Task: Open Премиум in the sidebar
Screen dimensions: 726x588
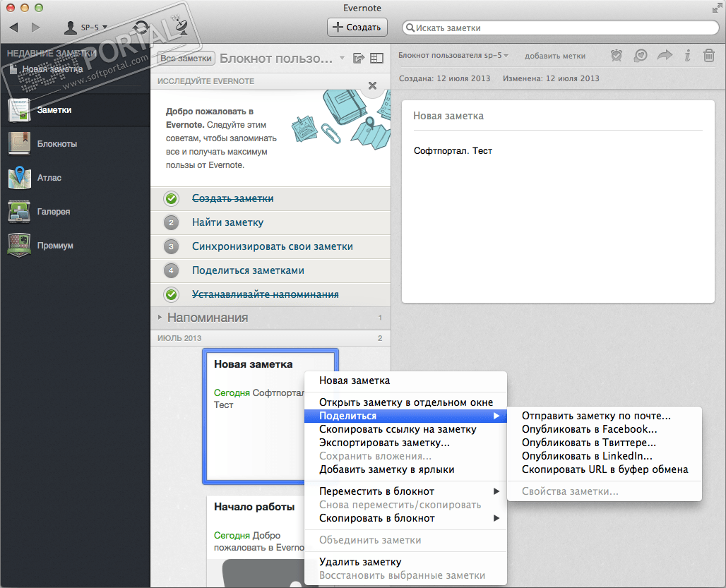Action: tap(75, 245)
